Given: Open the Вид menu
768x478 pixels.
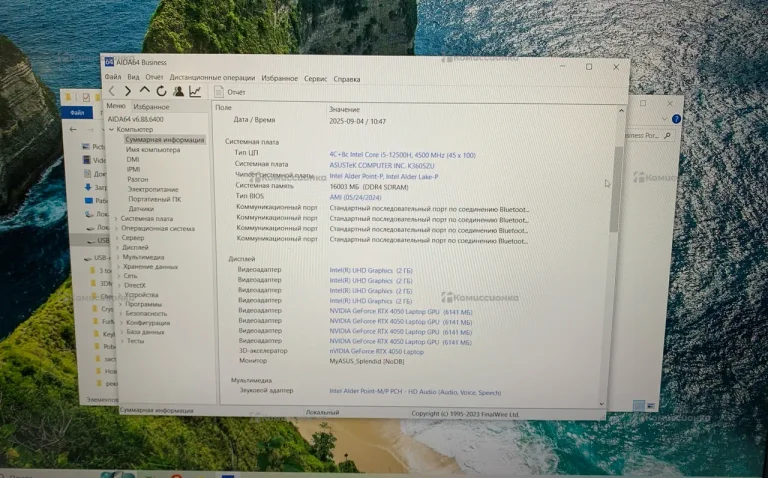Looking at the screenshot, I should (133, 77).
